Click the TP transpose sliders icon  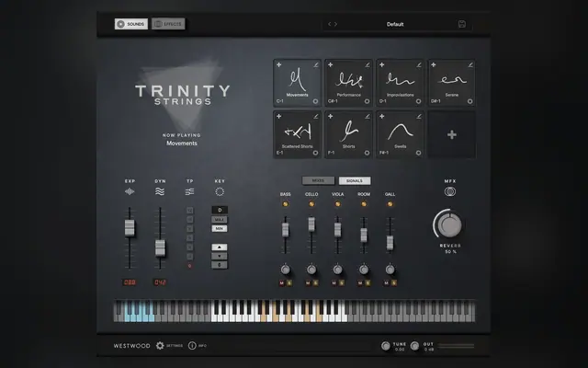coord(190,192)
